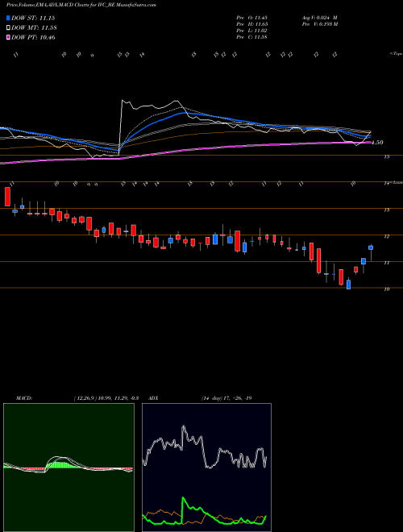Viewport: 403px width, 532px height.
Task: Click the 'Pre L: 11.02' value
Action: point(252,31)
